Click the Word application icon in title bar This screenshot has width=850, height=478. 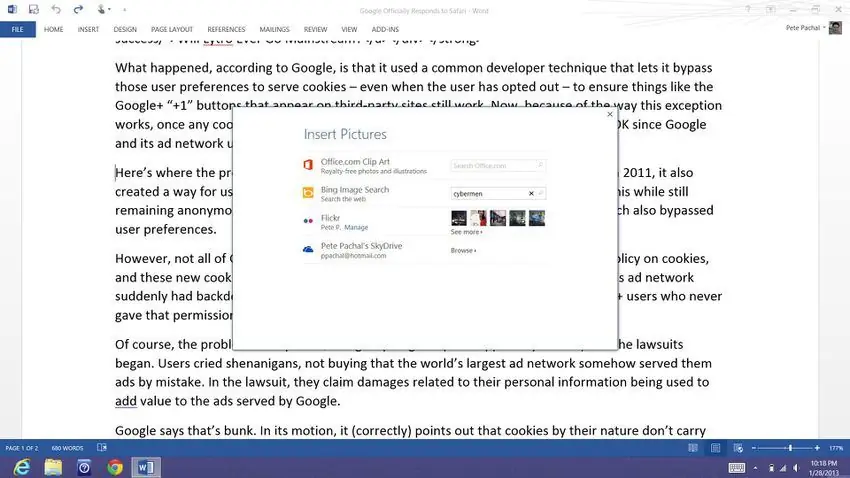point(12,9)
